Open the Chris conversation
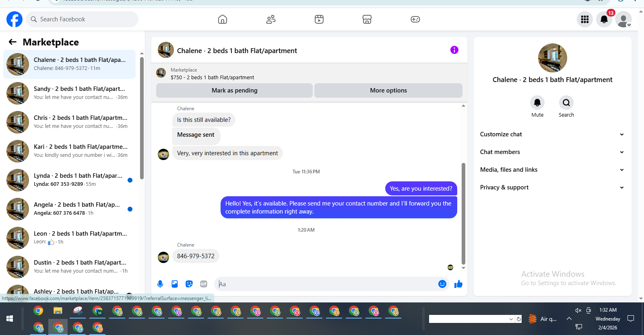The image size is (644, 335). point(69,122)
